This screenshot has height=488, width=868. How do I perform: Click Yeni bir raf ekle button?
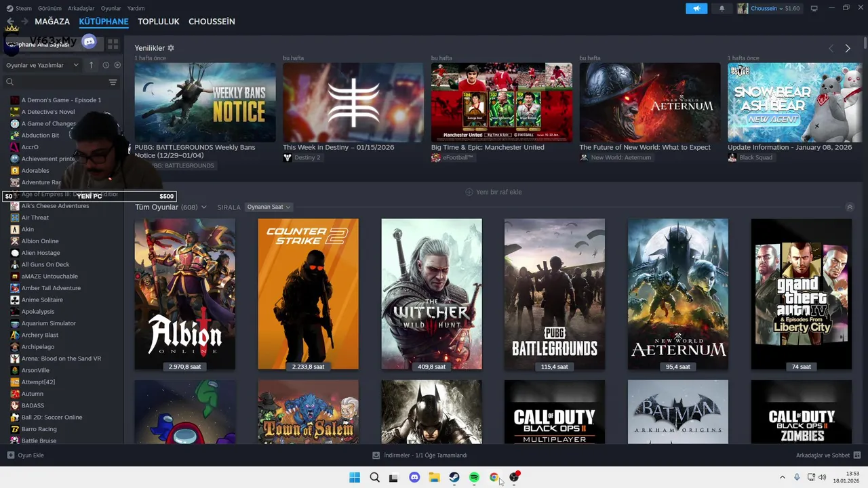point(494,192)
